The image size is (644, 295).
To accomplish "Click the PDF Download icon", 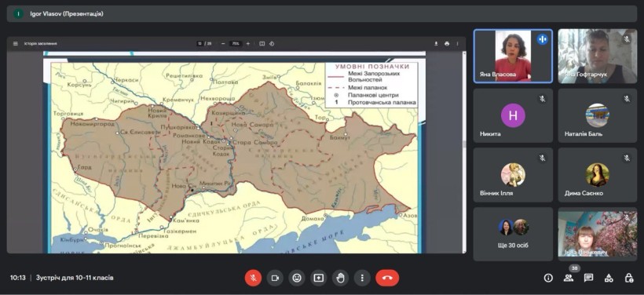I will (x=436, y=43).
